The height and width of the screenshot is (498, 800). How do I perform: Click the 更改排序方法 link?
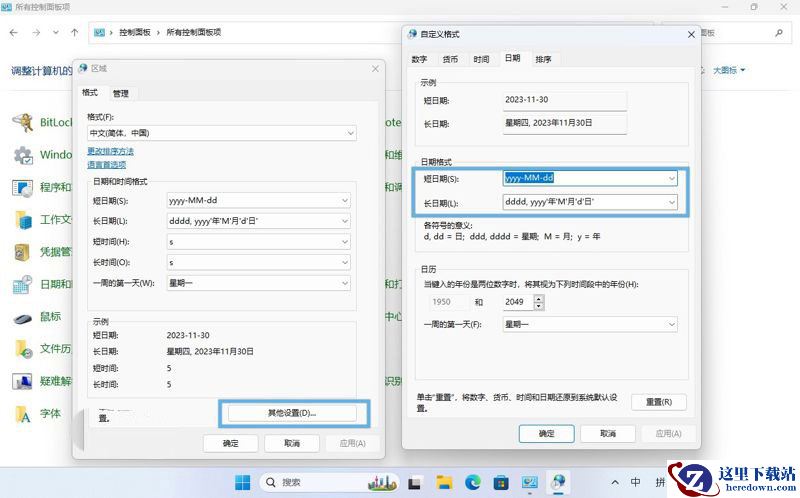[x=110, y=152]
